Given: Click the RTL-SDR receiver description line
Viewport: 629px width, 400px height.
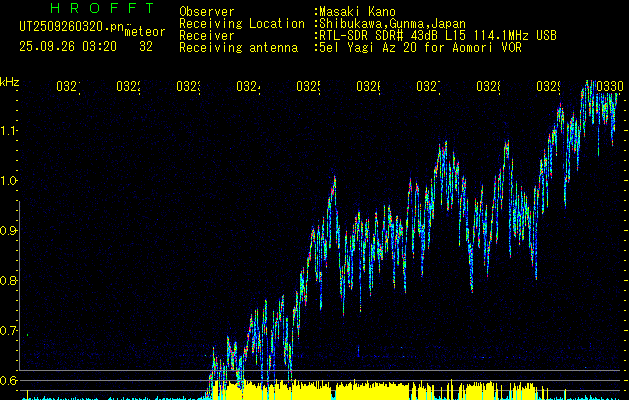Looking at the screenshot, I should click(436, 35).
